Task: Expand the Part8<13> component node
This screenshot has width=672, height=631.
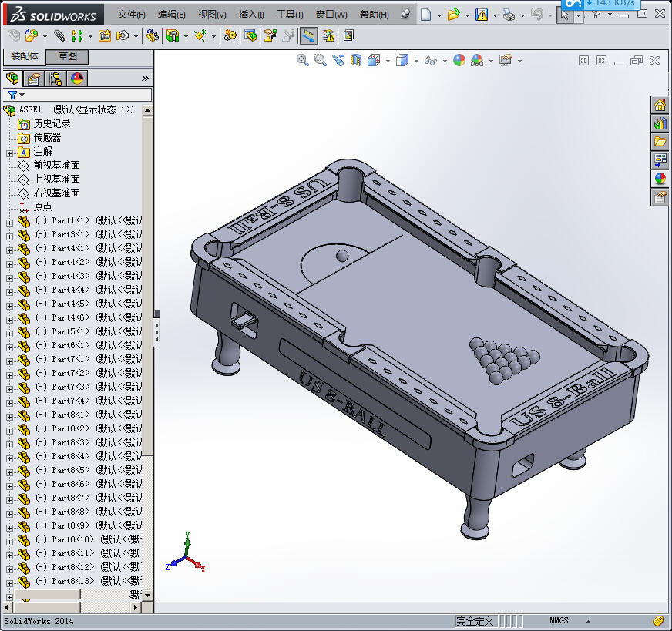Action: [9, 583]
